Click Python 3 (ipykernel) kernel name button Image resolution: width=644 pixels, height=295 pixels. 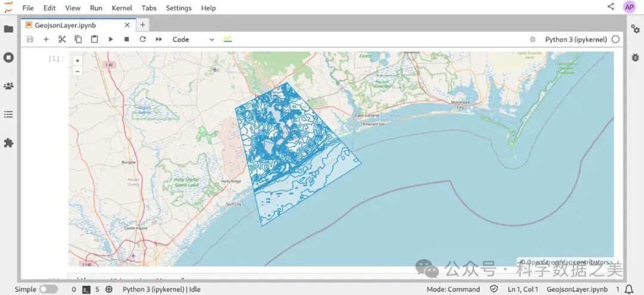(x=575, y=39)
